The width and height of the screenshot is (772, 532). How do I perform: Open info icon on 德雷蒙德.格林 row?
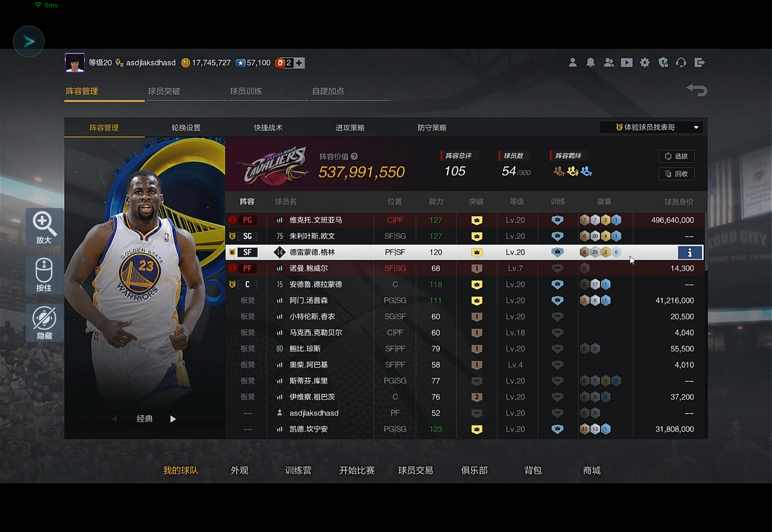click(690, 252)
